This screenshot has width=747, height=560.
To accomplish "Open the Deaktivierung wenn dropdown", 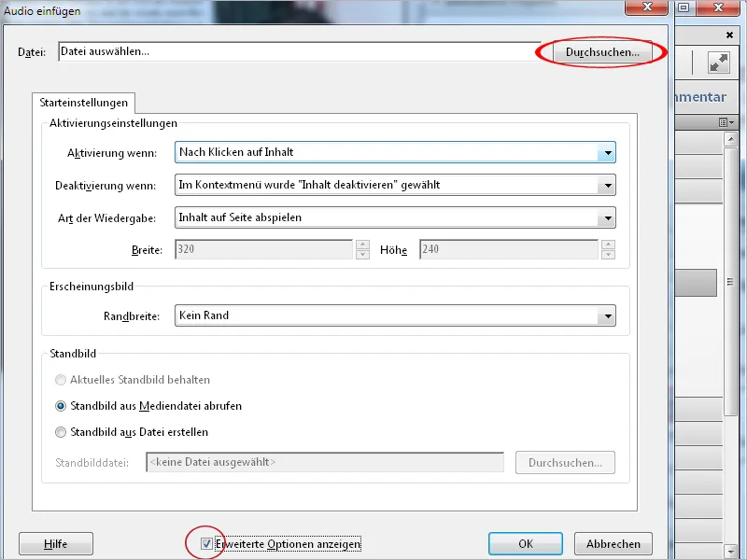I will pyautogui.click(x=395, y=185).
